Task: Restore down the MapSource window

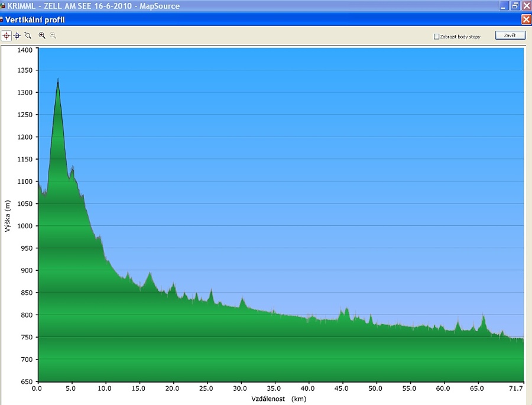Action: click(515, 6)
